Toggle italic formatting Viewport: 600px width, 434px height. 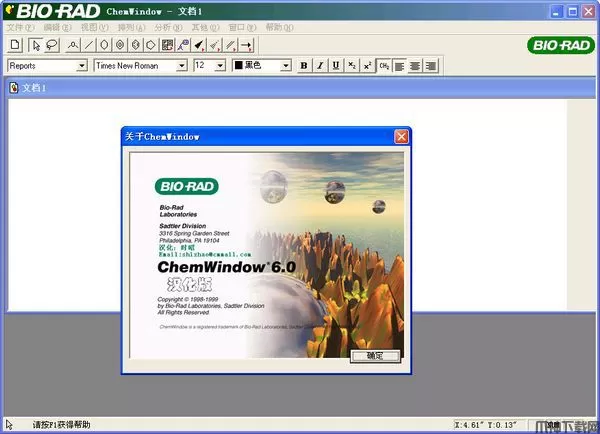point(320,65)
